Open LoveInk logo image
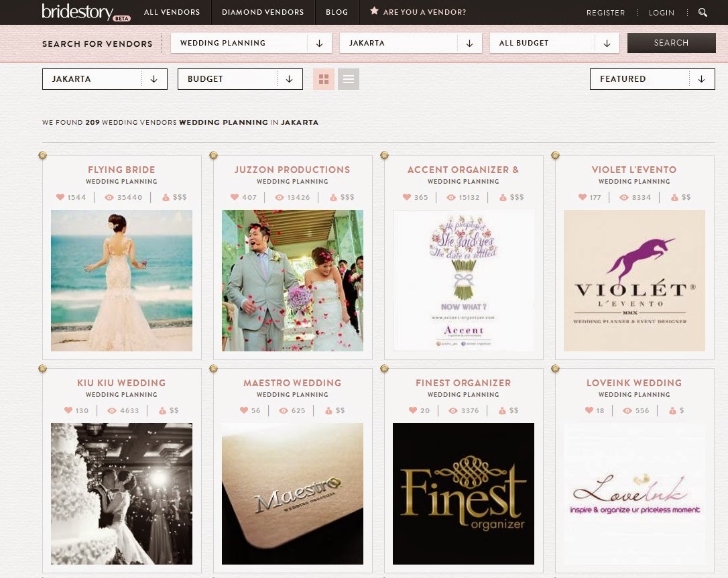The height and width of the screenshot is (578, 728). [634, 494]
